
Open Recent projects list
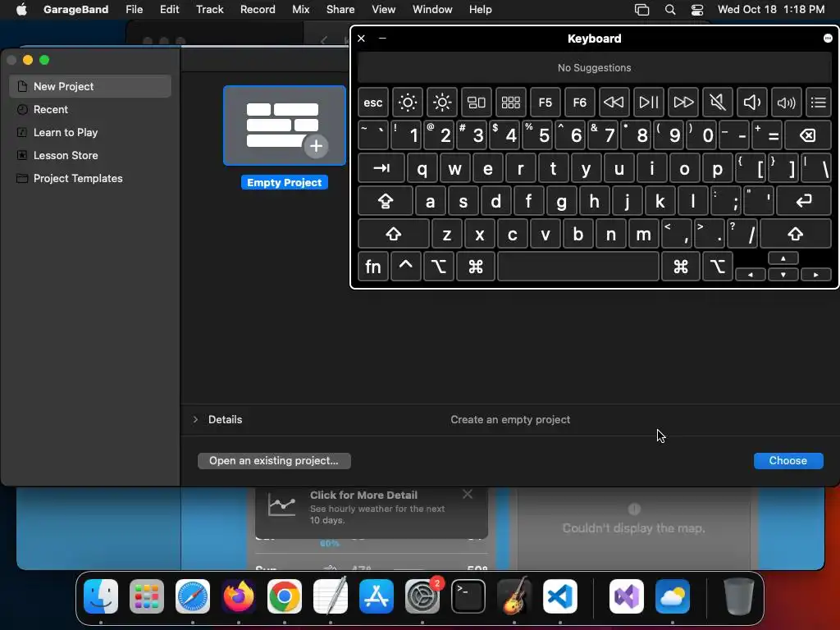(90, 109)
